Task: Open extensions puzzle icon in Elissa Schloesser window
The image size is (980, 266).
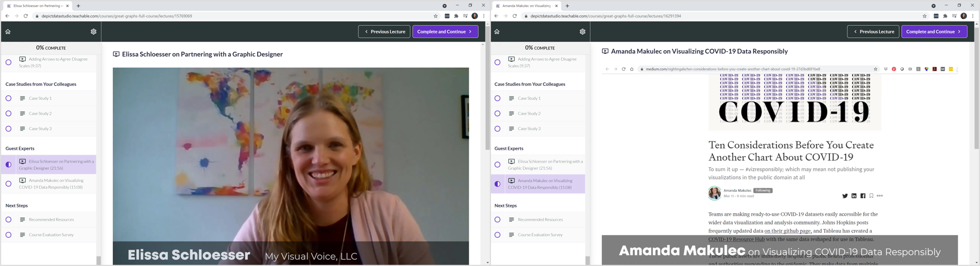Action: coord(456,16)
